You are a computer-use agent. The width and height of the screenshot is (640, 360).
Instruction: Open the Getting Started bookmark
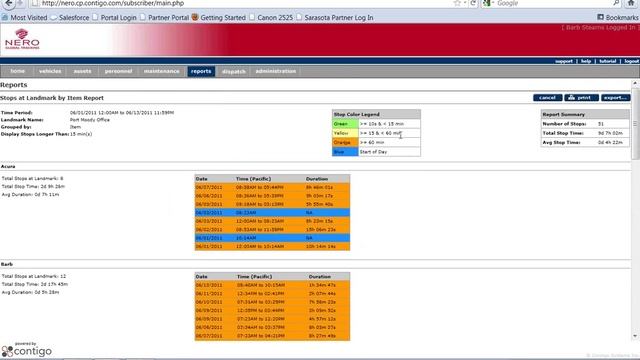219,18
